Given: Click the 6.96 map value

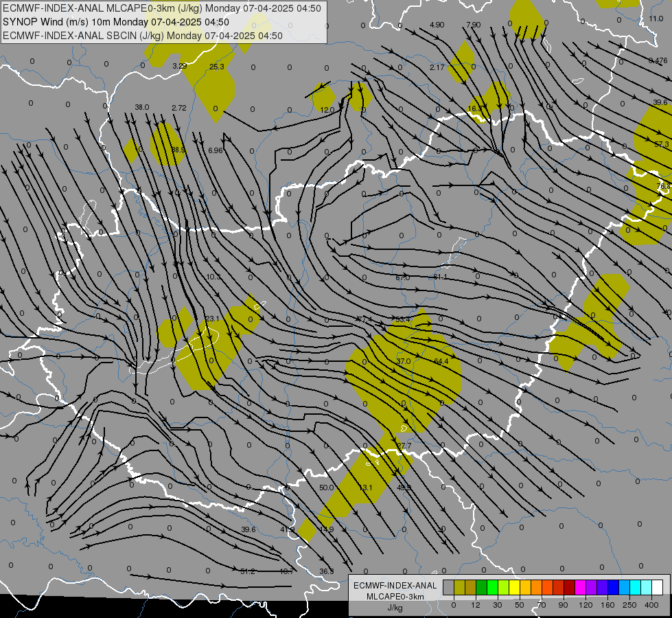Looking at the screenshot, I should pyautogui.click(x=216, y=150).
